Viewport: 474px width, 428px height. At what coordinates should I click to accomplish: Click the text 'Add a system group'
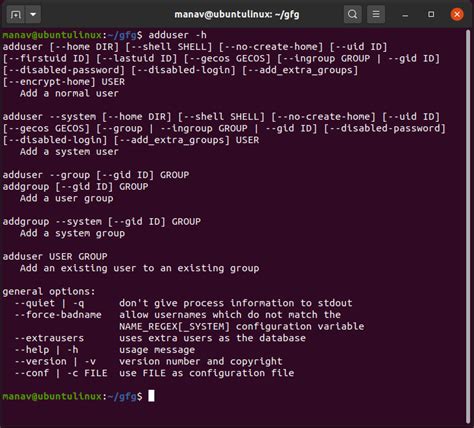pyautogui.click(x=72, y=233)
